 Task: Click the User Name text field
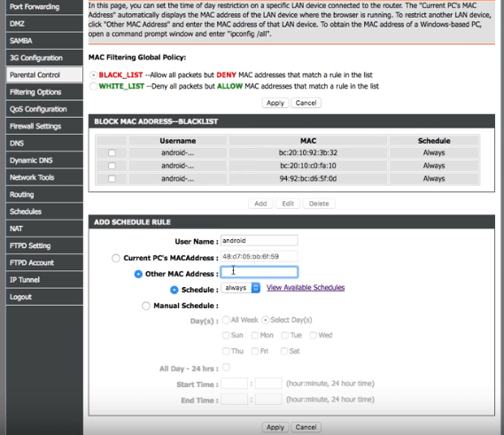tap(259, 240)
